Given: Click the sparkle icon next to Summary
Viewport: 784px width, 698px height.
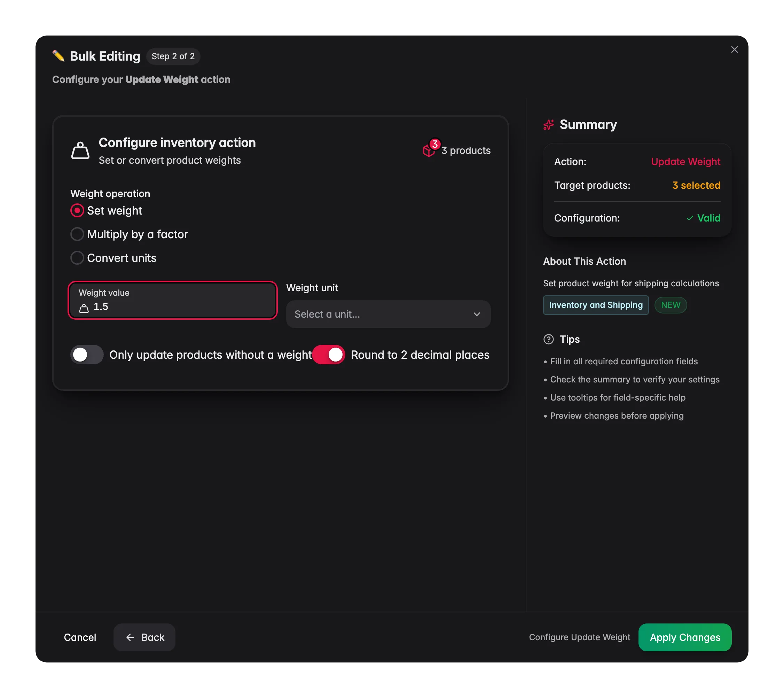Looking at the screenshot, I should click(549, 124).
